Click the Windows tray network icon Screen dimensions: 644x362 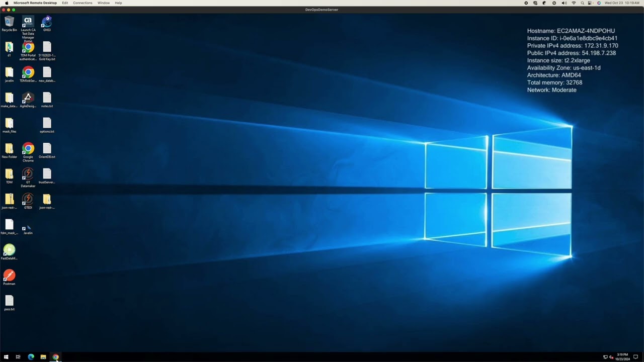click(x=605, y=357)
